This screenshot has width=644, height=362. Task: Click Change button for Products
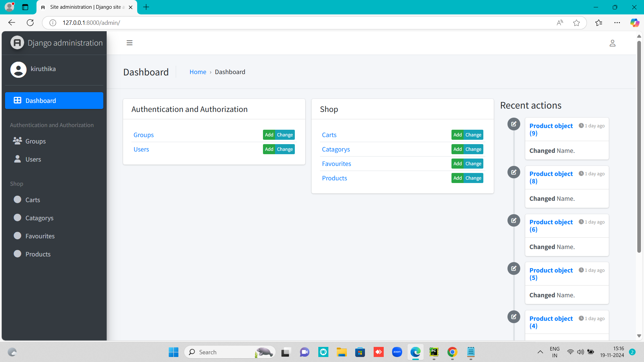click(473, 178)
